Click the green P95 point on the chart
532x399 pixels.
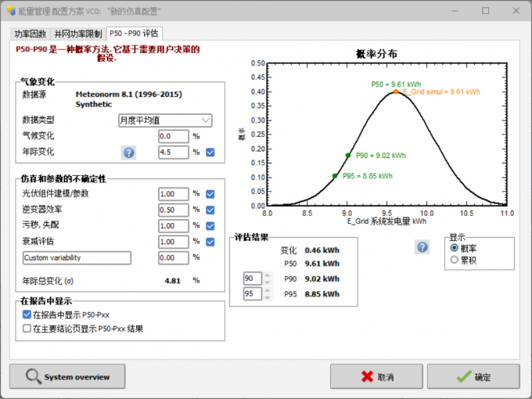click(335, 176)
